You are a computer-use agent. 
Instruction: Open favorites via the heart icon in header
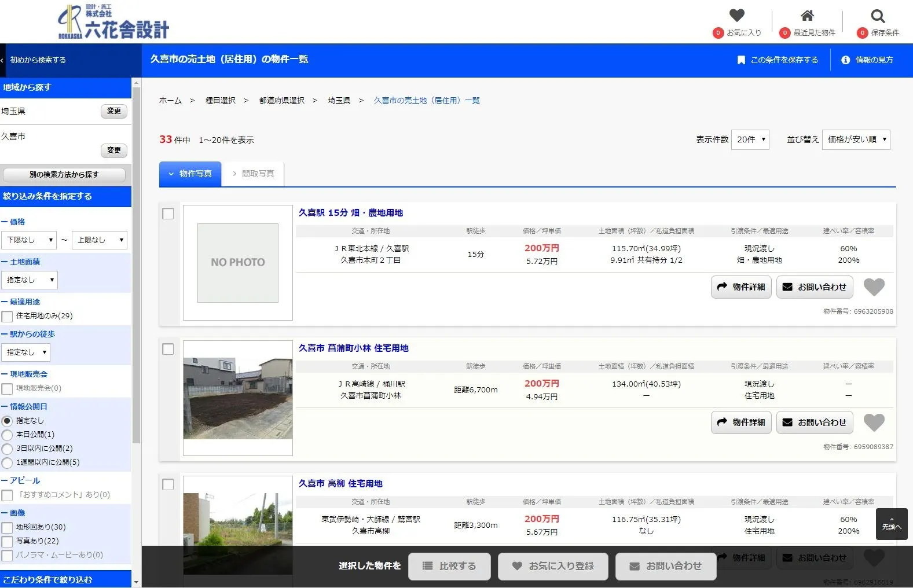(x=736, y=16)
